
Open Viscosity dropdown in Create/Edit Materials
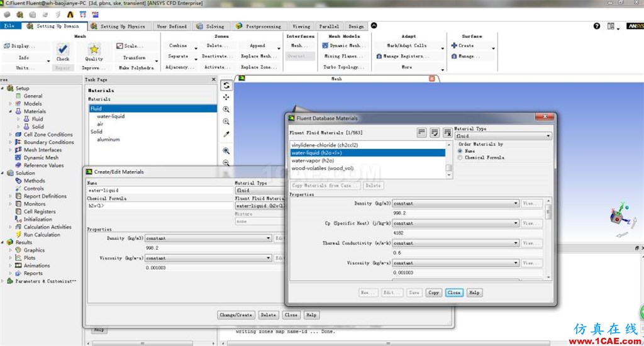click(208, 258)
